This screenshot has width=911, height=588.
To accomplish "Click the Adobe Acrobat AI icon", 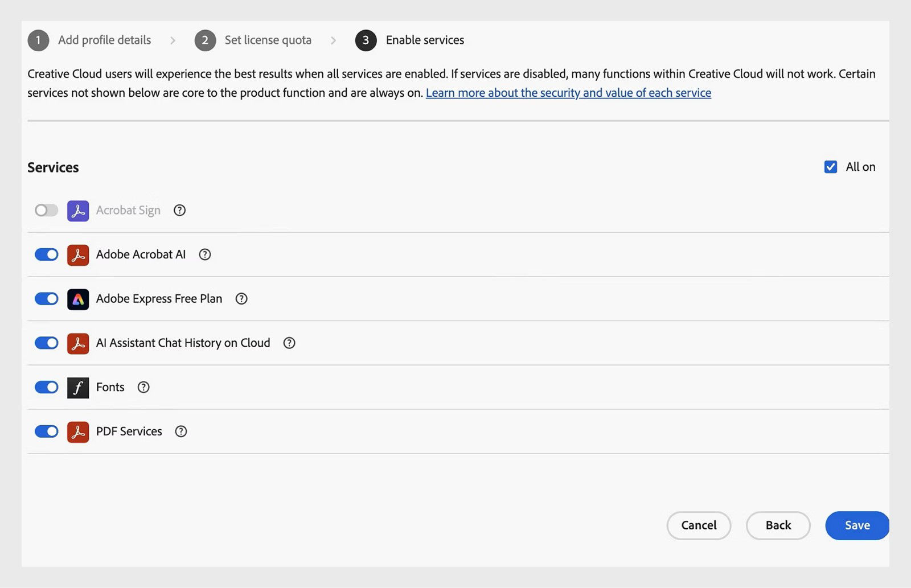I will point(78,254).
